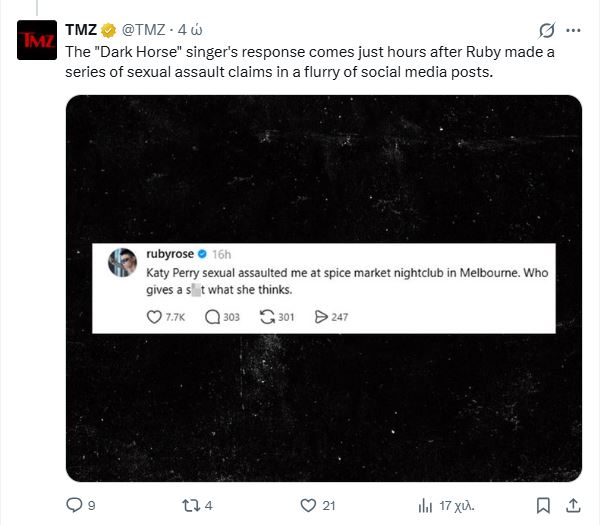The height and width of the screenshot is (525, 601).
Task: Bookmark this TMZ tweet
Action: (x=543, y=504)
